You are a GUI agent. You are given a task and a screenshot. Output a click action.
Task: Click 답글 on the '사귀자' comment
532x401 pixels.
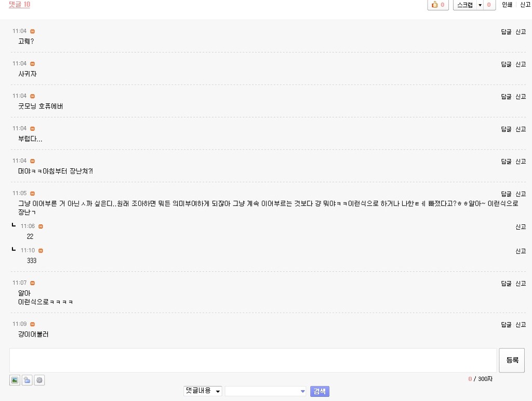click(506, 64)
